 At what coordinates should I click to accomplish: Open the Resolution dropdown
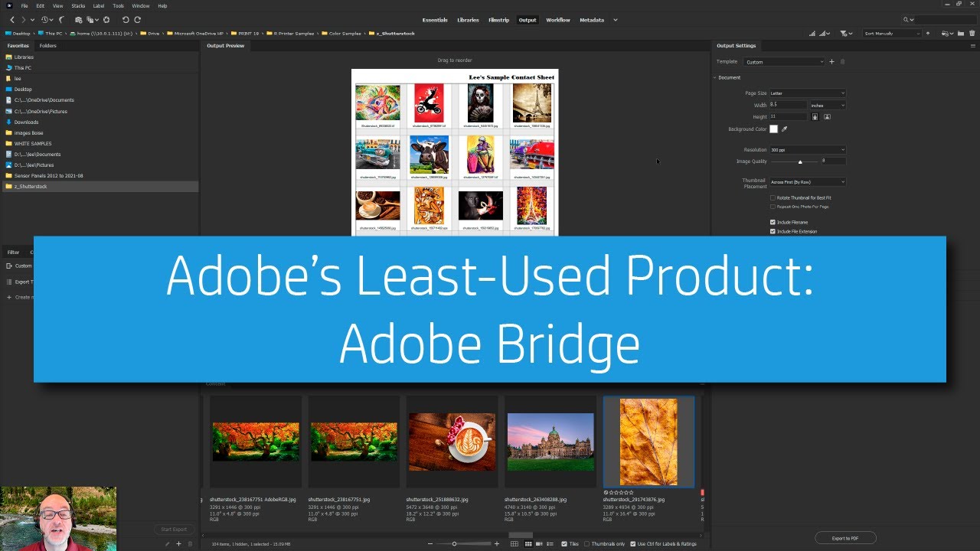point(808,150)
